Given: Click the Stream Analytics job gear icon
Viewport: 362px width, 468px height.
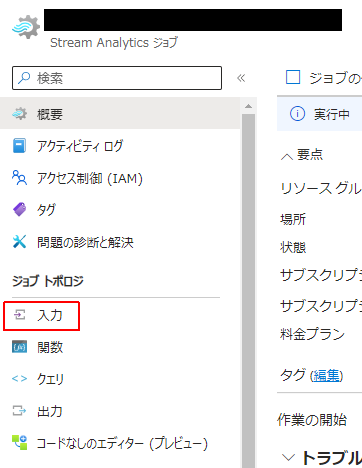Looking at the screenshot, I should pyautogui.click(x=26, y=27).
